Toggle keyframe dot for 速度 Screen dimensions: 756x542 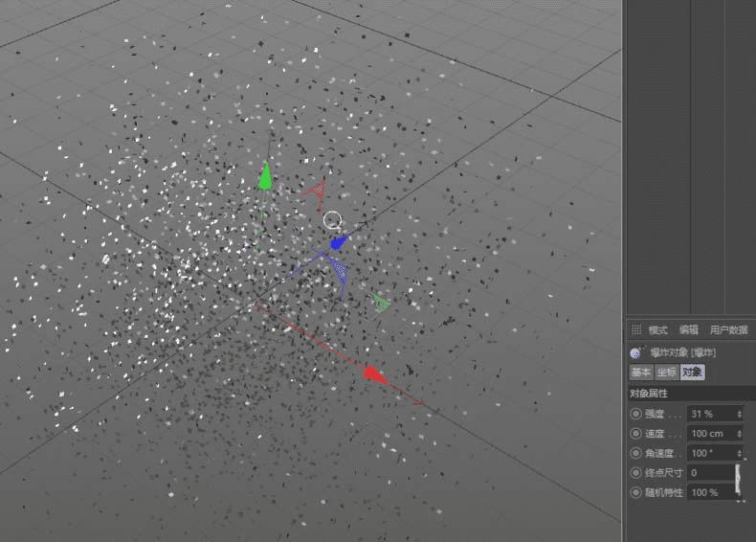(x=636, y=434)
